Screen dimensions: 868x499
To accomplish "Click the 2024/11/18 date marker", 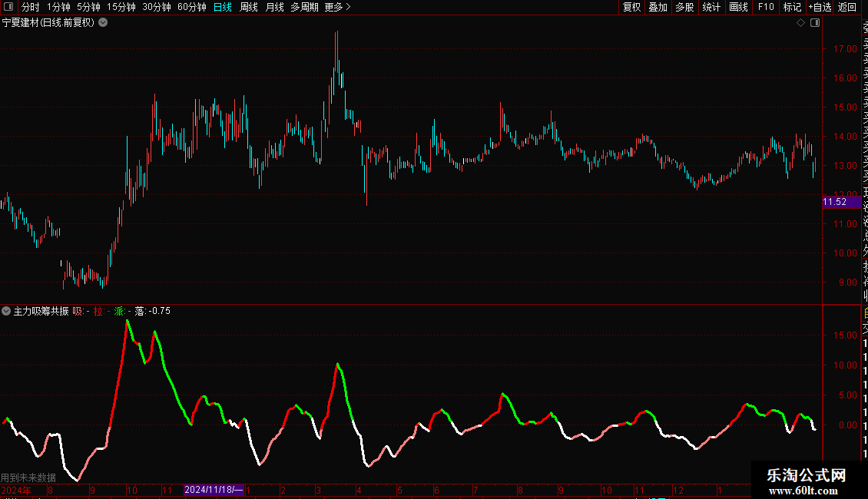I will tap(214, 490).
